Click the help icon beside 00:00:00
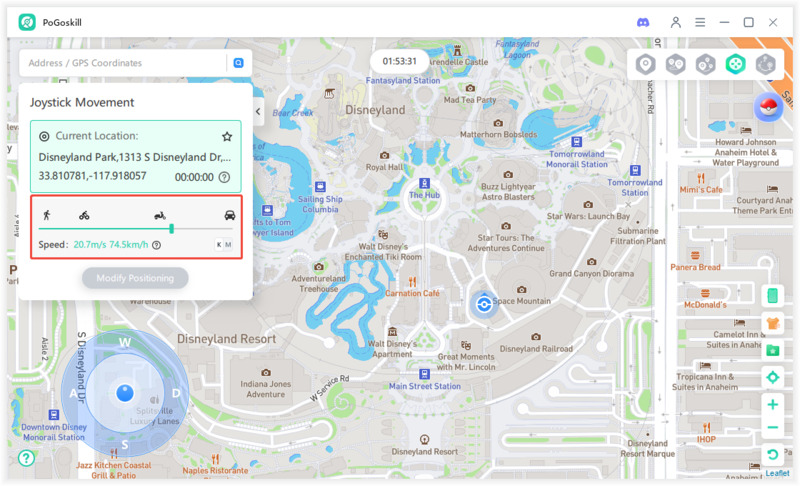 224,177
